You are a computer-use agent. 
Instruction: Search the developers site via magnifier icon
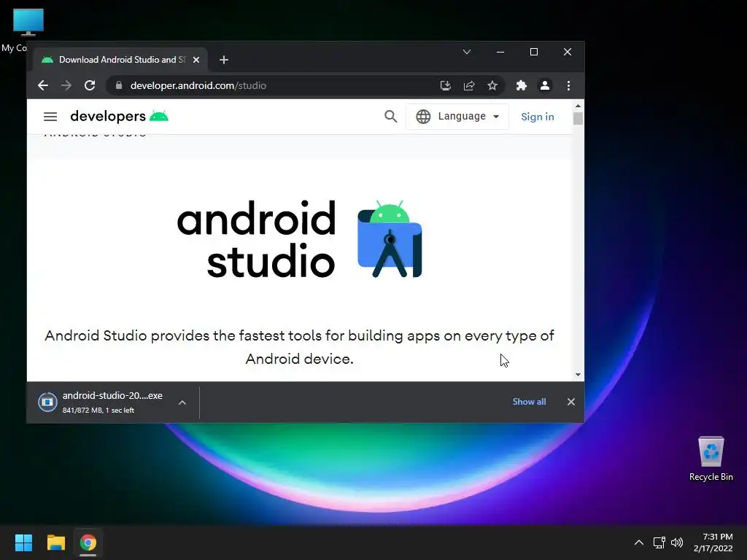pyautogui.click(x=391, y=117)
